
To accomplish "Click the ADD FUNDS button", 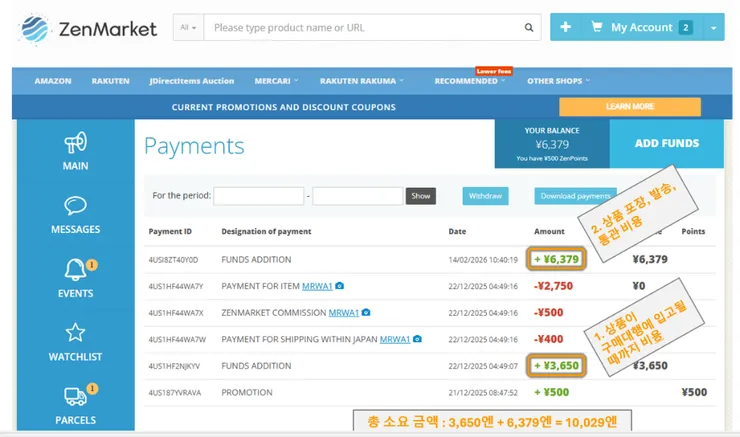I will pos(666,143).
